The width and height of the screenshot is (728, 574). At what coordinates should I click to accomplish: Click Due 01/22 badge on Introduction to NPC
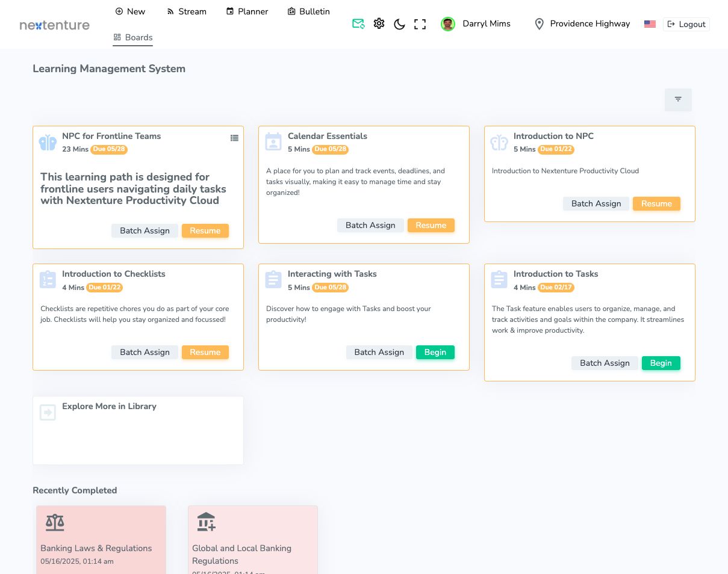point(556,149)
